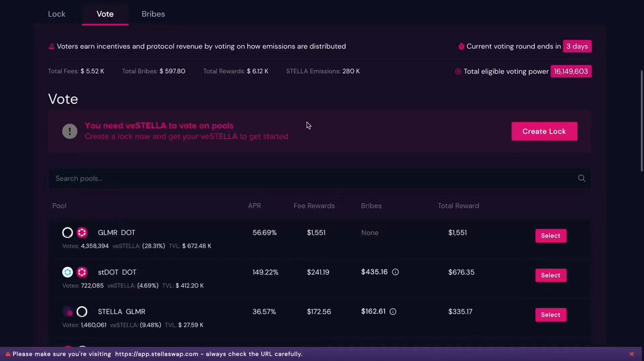
Task: Click the 16,149,603 voting power badge
Action: click(x=571, y=71)
